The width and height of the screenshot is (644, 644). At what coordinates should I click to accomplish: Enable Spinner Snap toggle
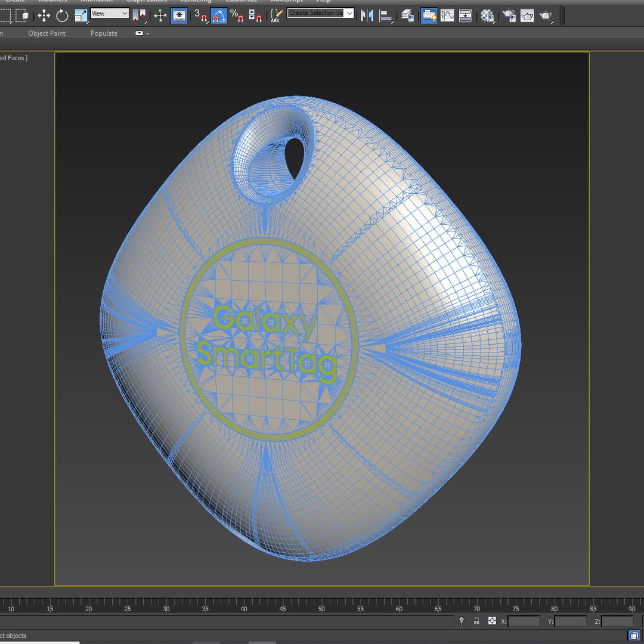coord(255,16)
